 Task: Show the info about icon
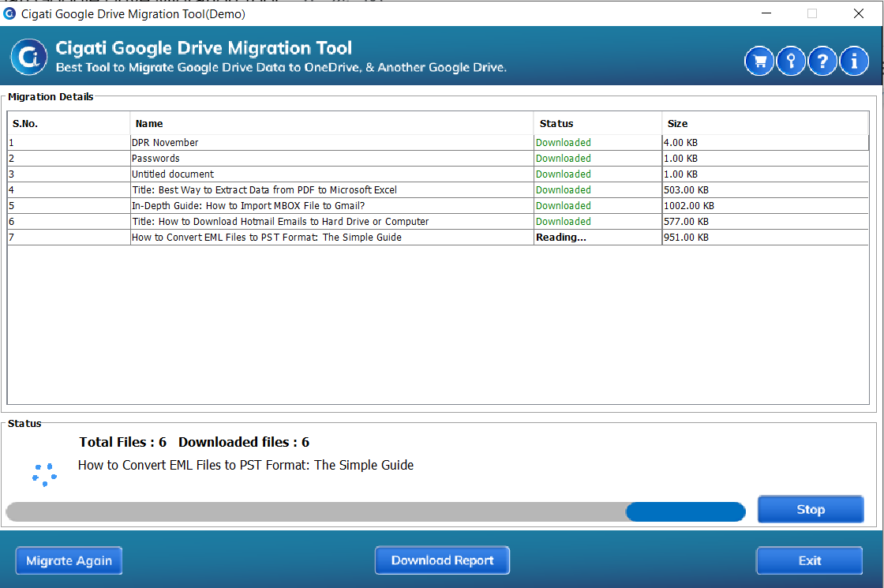click(x=854, y=61)
